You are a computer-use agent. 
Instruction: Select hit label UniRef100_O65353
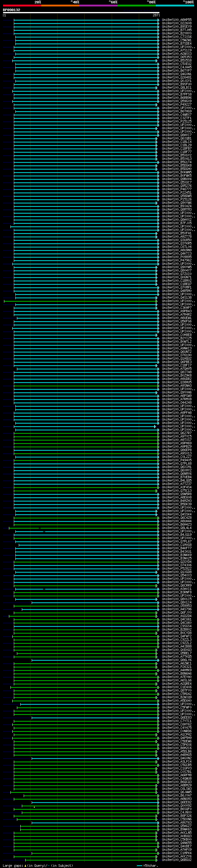point(177,57)
